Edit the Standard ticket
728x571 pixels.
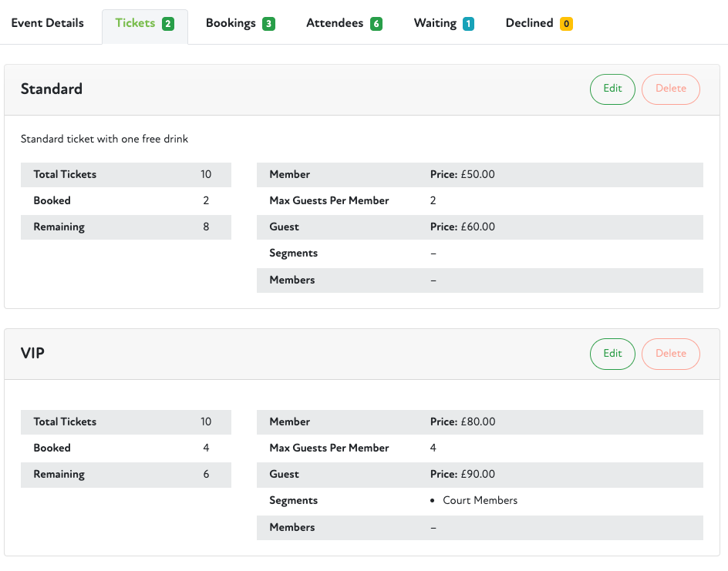pos(612,89)
